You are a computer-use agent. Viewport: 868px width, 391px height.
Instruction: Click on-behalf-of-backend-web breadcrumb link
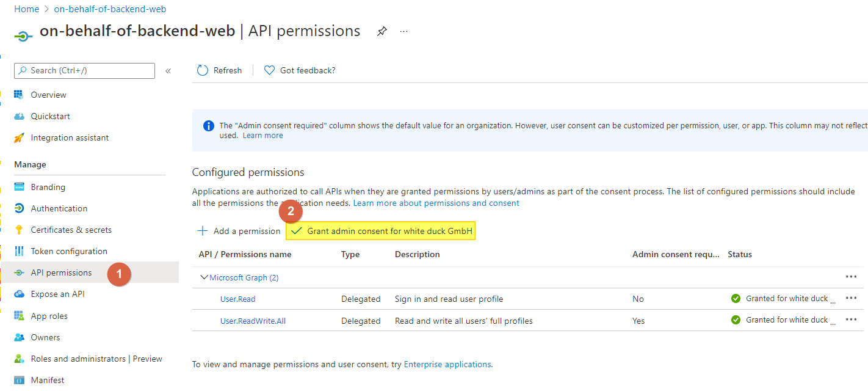point(110,9)
